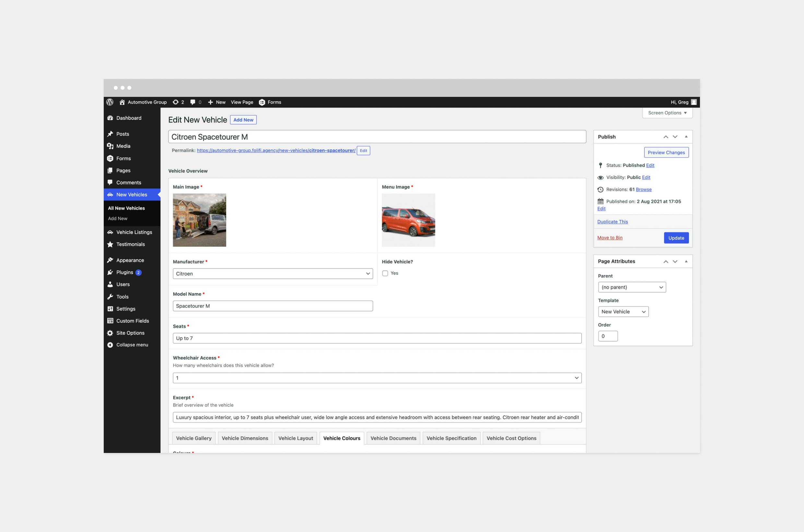
Task: Open the Manufacturer dropdown showing Citroen
Action: pos(273,274)
